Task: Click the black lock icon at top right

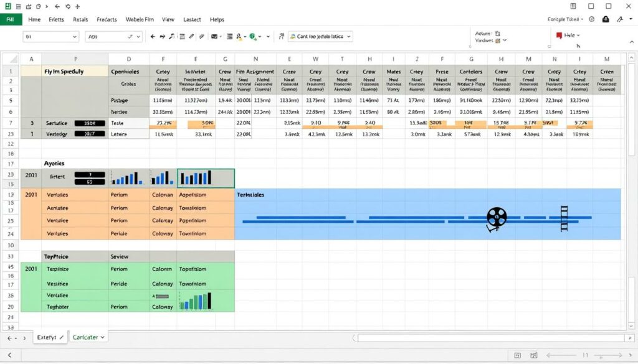Action: pos(606,19)
